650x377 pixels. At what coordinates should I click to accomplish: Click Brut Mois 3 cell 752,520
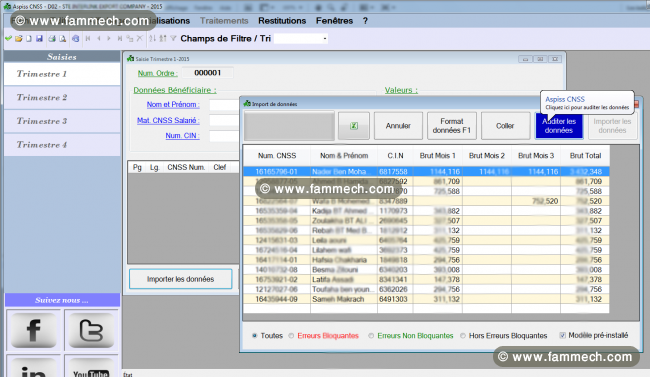[x=536, y=201]
